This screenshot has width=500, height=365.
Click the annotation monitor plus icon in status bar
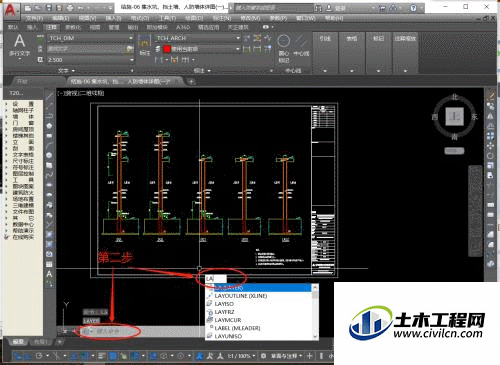(309, 356)
